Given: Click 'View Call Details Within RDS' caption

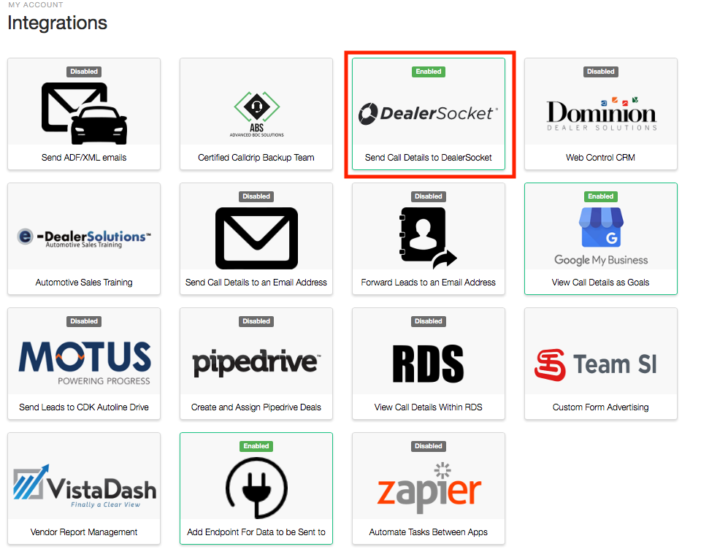Looking at the screenshot, I should [x=428, y=407].
